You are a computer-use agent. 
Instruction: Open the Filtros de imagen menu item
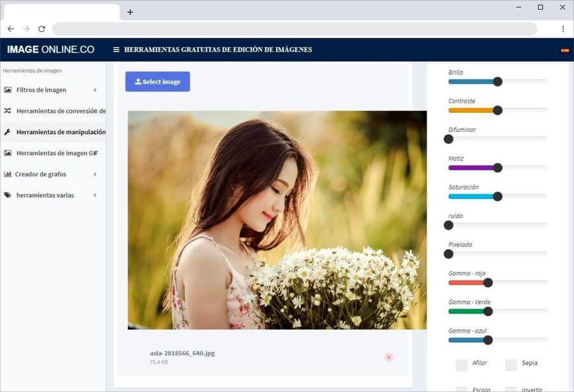[x=53, y=90]
